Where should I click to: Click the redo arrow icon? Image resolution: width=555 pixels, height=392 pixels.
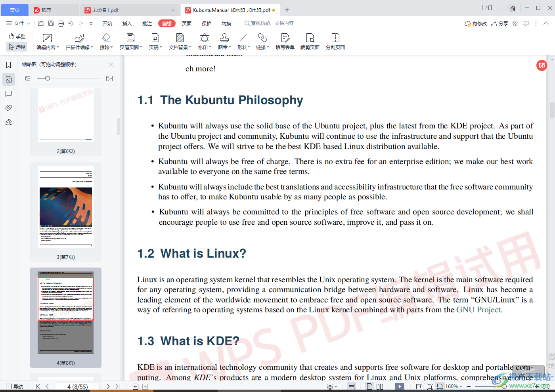(x=81, y=23)
